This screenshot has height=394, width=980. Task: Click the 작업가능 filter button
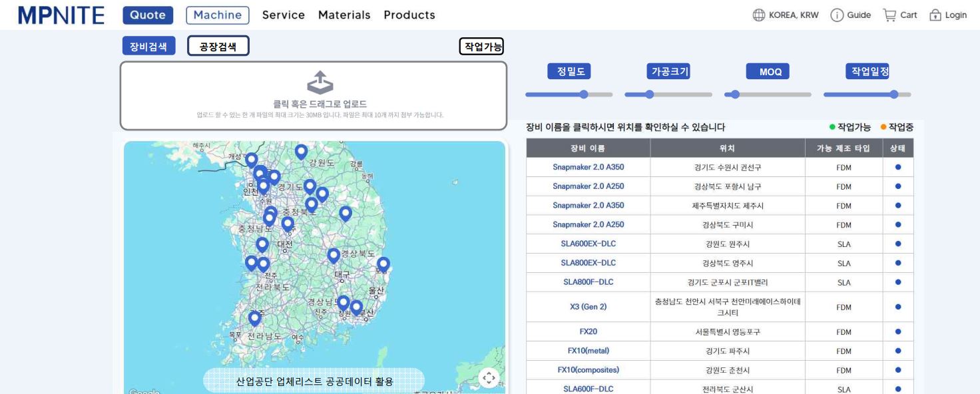point(482,46)
